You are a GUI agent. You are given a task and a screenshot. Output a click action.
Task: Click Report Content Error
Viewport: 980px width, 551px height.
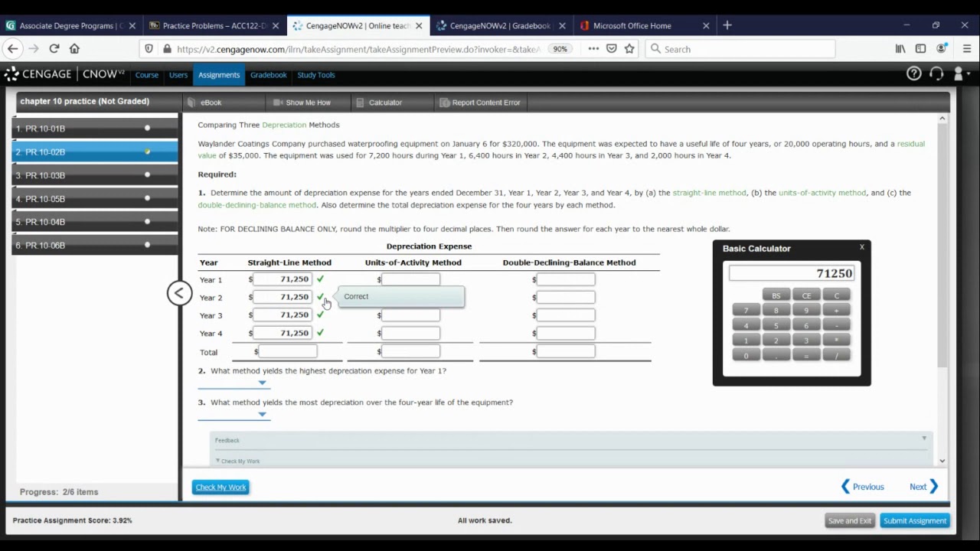point(480,103)
